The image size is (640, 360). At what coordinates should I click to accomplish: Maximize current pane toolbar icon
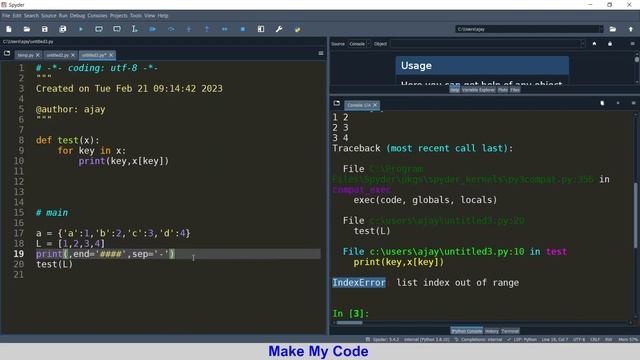point(261,29)
